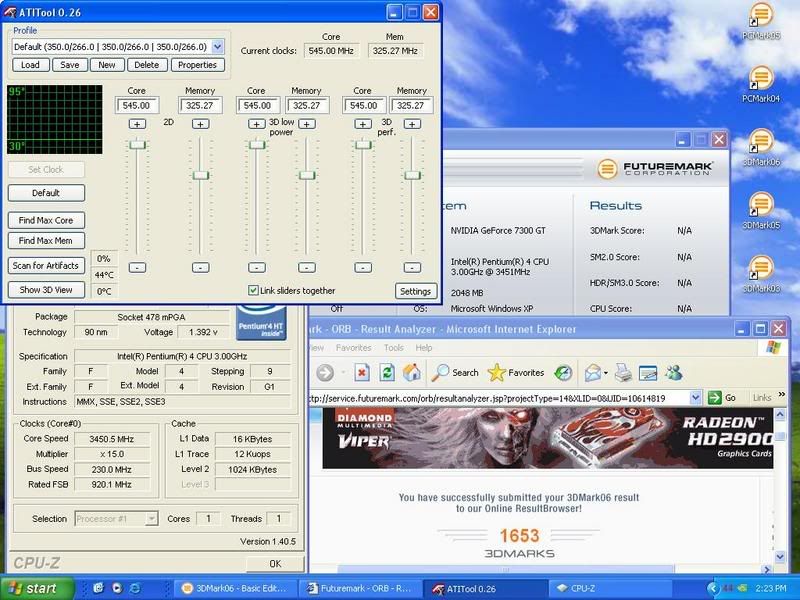Open profile Properties in ATITool
800x600 pixels.
pos(197,65)
